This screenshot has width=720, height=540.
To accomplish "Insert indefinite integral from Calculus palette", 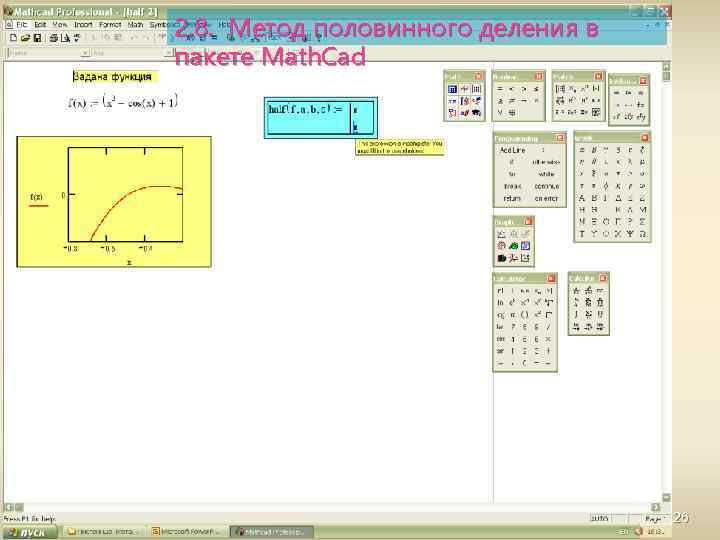I will (576, 315).
